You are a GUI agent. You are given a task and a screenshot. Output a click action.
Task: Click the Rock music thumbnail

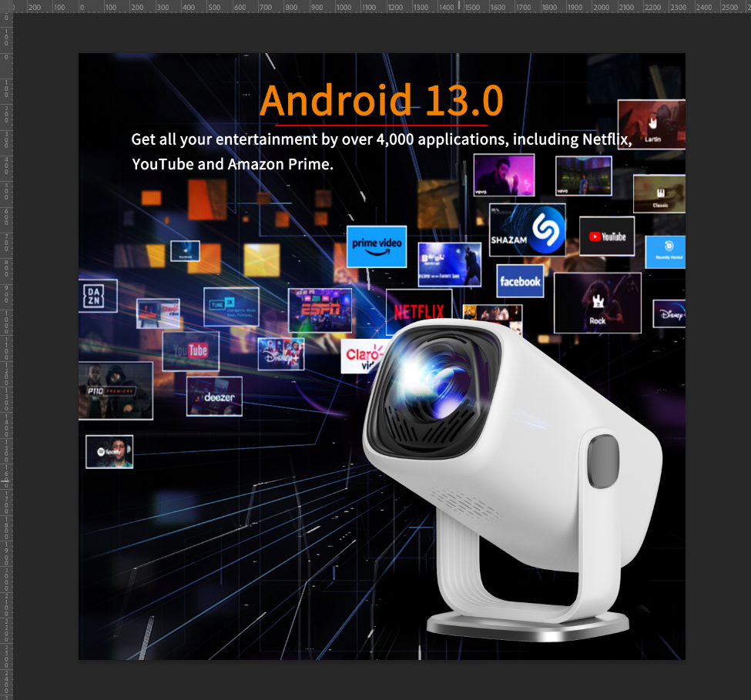(x=597, y=303)
